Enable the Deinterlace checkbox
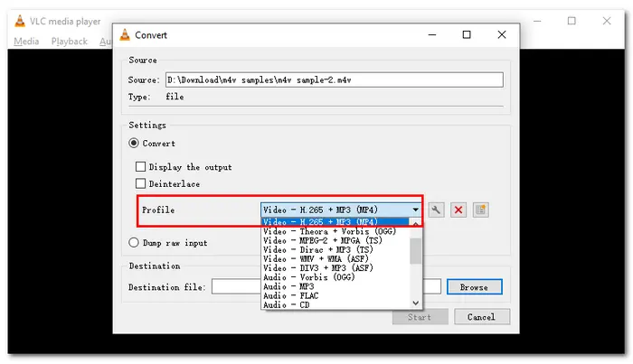This screenshot has width=633, height=364. tap(140, 183)
